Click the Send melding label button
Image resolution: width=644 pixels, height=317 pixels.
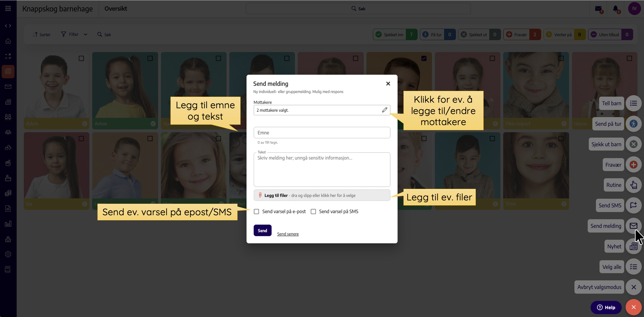[606, 226]
